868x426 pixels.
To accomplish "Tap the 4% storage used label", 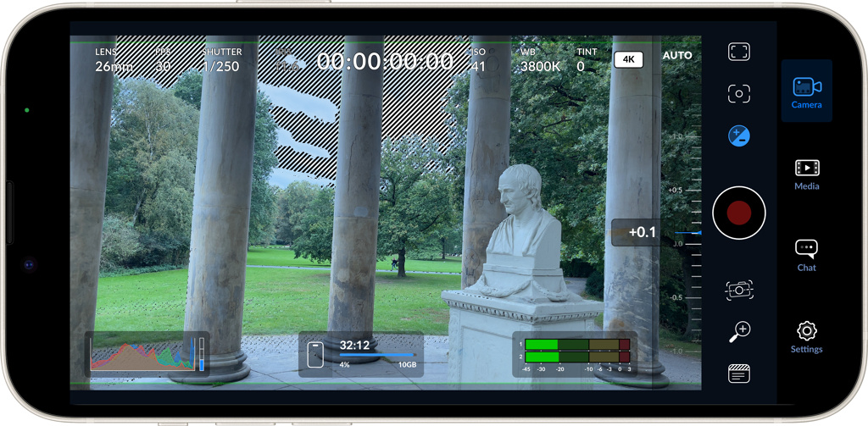I will (x=344, y=365).
